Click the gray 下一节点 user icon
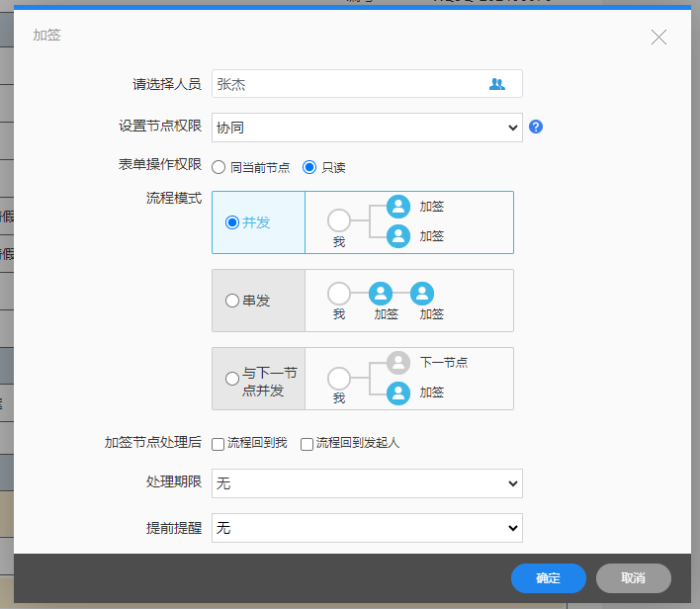700x609 pixels. tap(398, 363)
